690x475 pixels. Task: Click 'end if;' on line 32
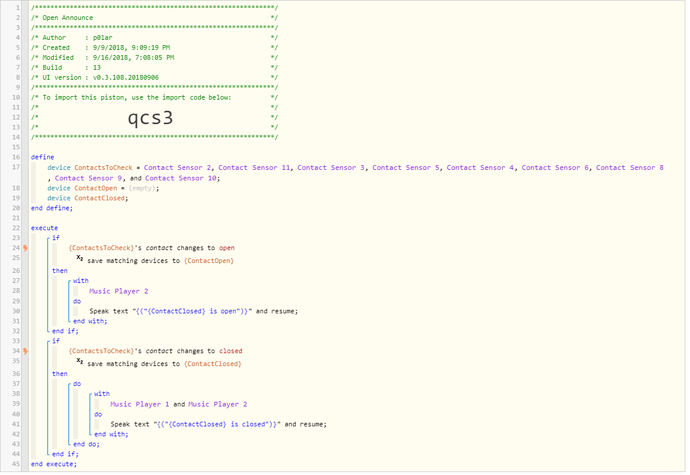[65, 331]
